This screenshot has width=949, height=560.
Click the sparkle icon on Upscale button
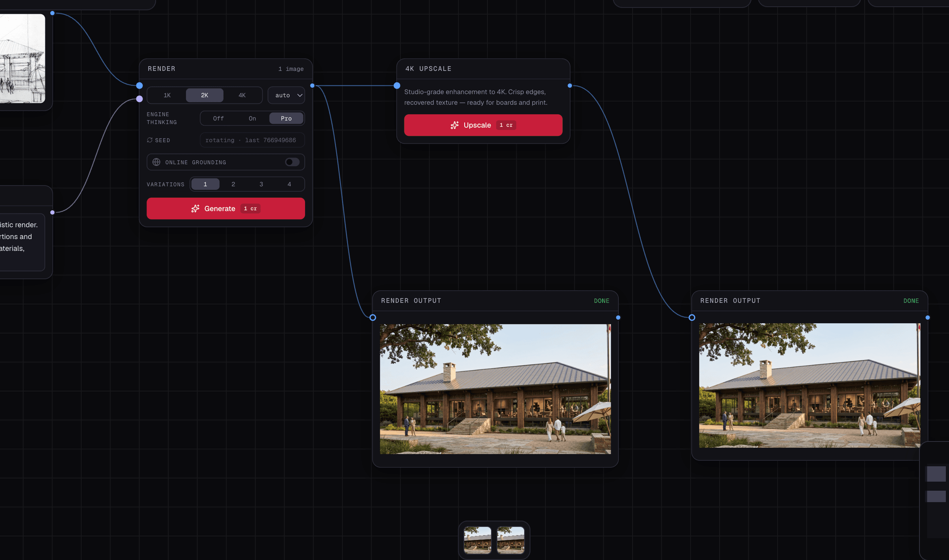pos(455,125)
